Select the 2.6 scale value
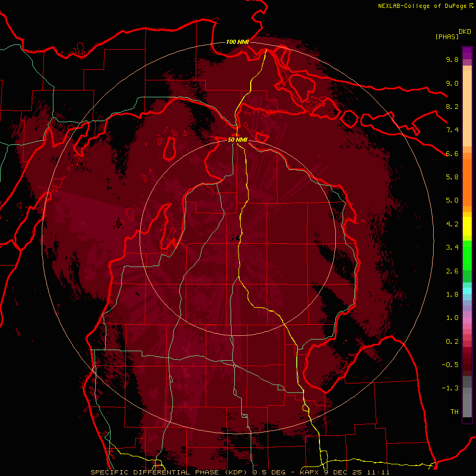Image resolution: width=476 pixels, height=476 pixels. click(452, 271)
